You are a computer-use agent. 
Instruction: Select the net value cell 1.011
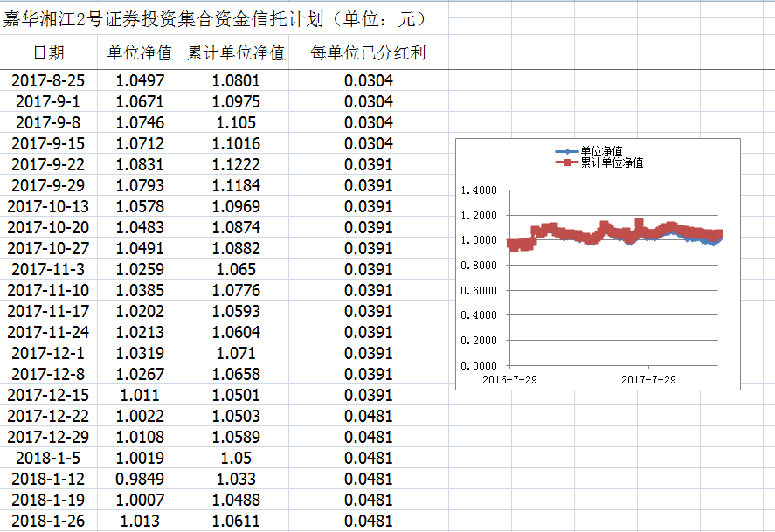click(140, 395)
